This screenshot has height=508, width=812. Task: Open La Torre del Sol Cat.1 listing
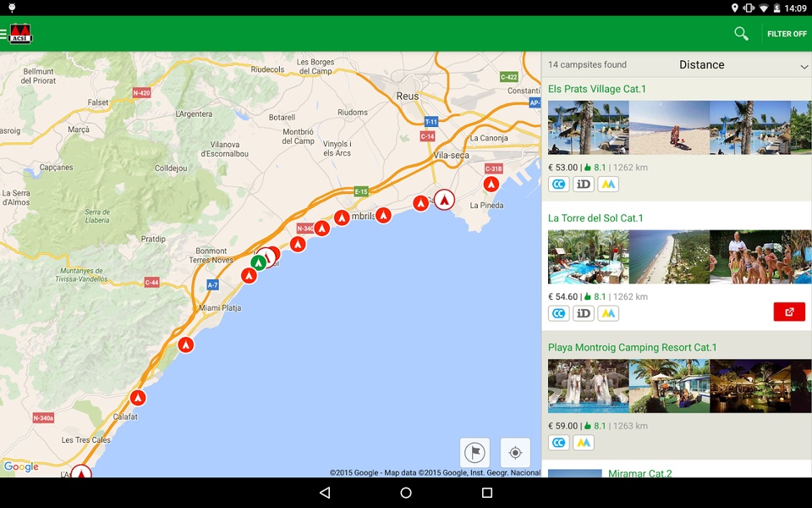(595, 218)
